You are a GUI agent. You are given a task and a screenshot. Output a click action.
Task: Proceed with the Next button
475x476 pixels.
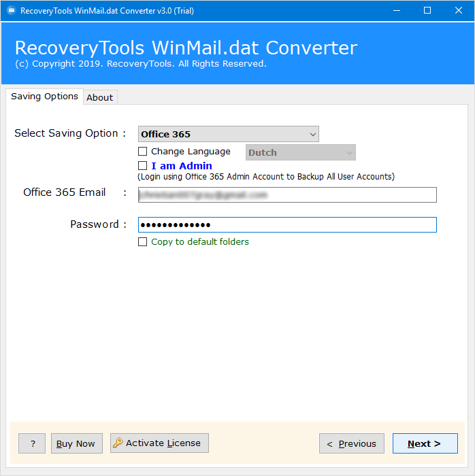click(425, 443)
